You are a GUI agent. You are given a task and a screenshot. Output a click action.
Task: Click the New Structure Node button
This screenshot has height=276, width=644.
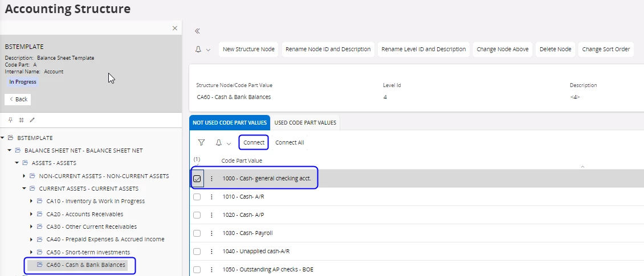(248, 50)
